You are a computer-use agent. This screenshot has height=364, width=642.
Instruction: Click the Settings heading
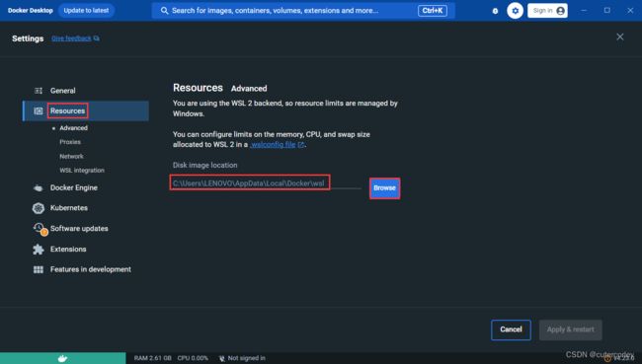point(28,38)
